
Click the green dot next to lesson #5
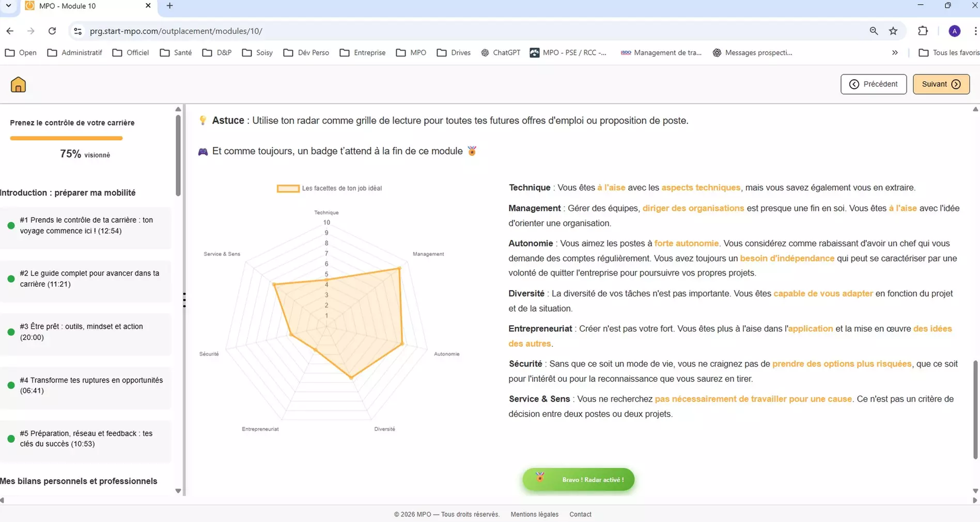(11, 439)
